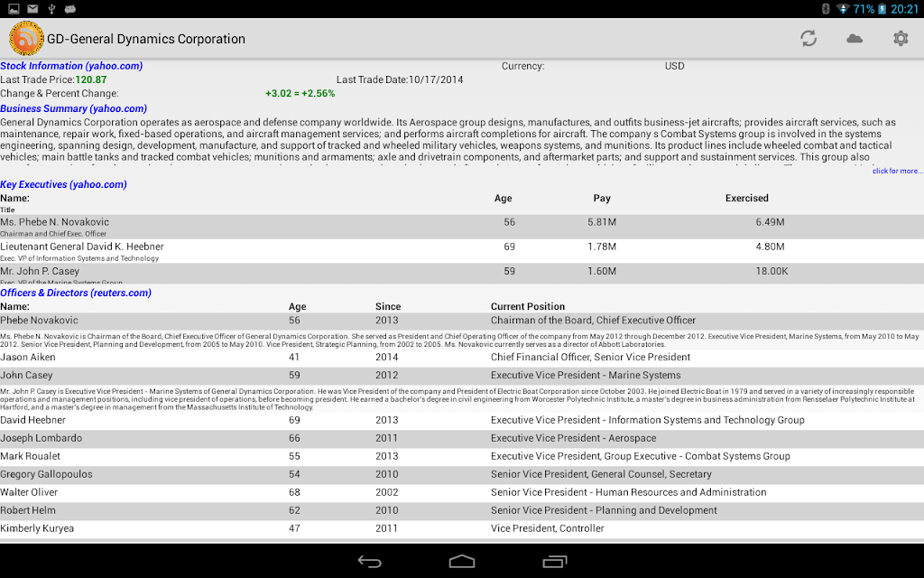Tap the Android home navigation button

[461, 561]
